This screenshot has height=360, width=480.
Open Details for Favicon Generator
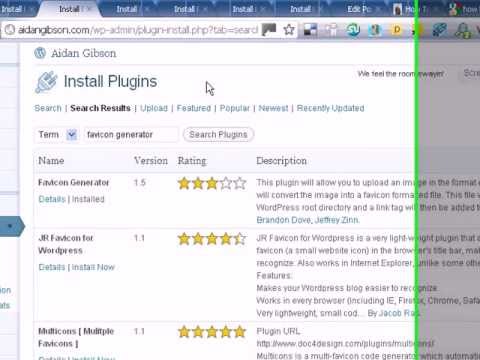pos(52,199)
